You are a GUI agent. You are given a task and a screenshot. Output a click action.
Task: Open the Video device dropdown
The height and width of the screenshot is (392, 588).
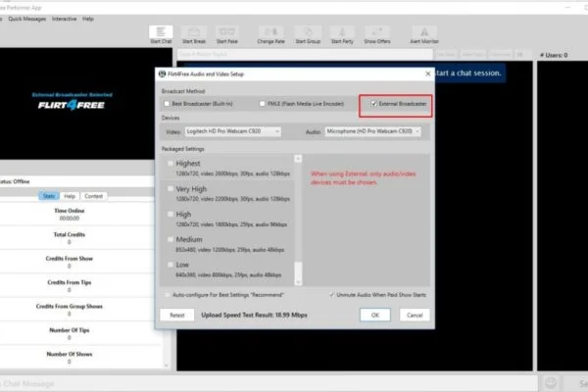232,131
